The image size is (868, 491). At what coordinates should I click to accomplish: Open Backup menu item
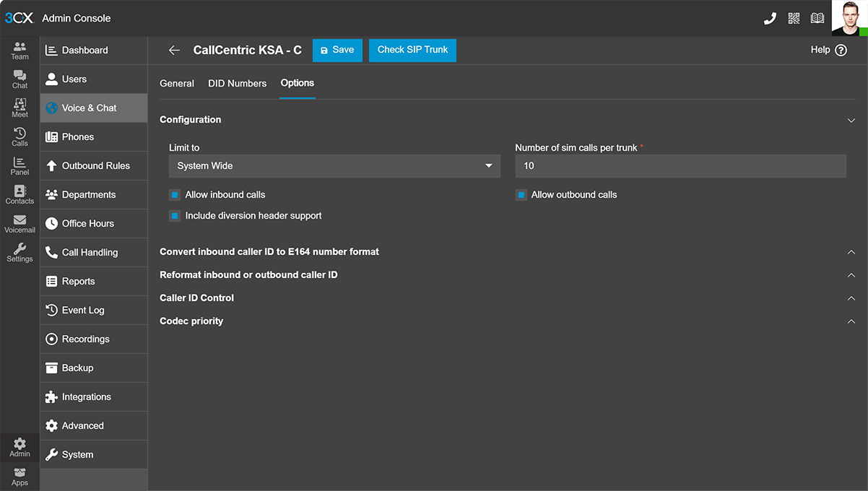click(x=94, y=368)
